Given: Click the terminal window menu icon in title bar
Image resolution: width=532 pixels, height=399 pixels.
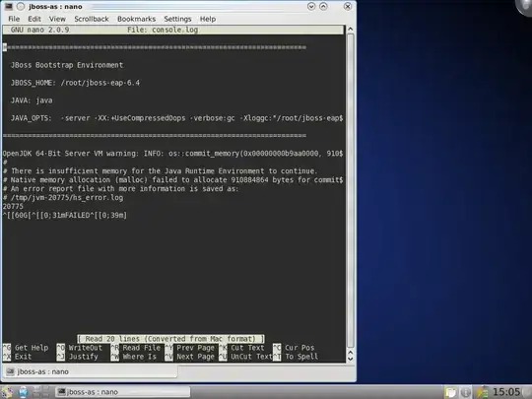Looking at the screenshot, I should 9,7.
